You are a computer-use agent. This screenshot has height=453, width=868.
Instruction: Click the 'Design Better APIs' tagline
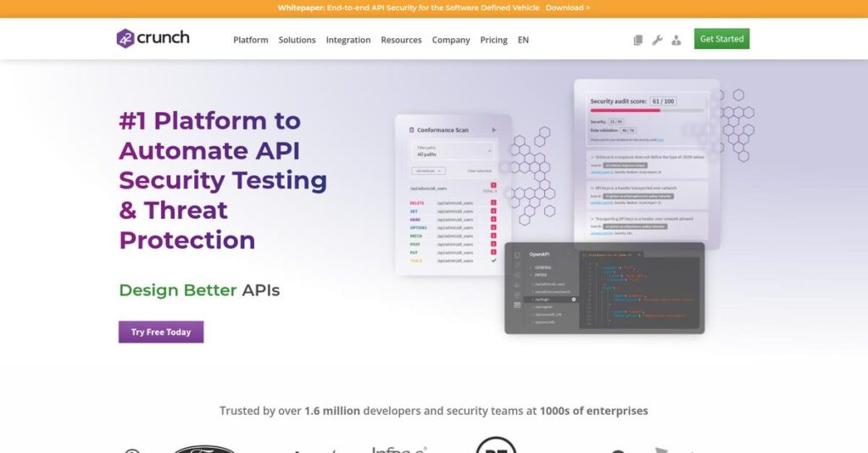point(199,290)
